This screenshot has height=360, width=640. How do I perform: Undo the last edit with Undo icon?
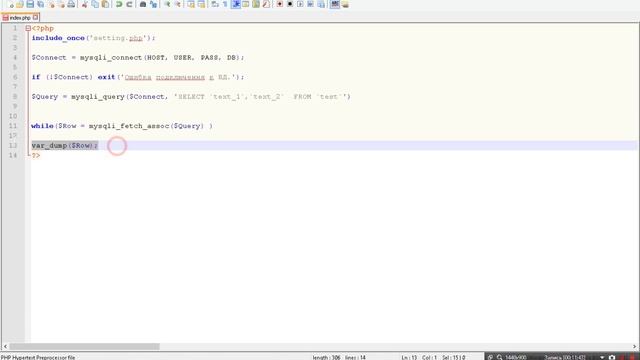[119, 4]
